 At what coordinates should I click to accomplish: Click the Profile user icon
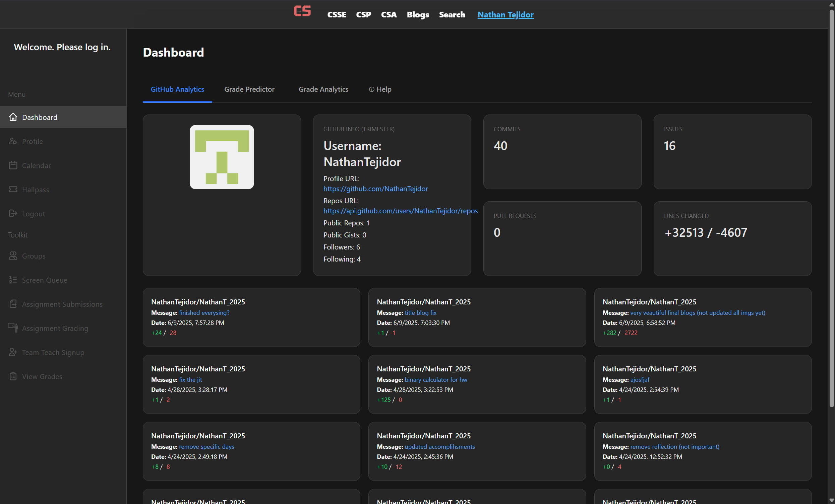click(x=13, y=141)
